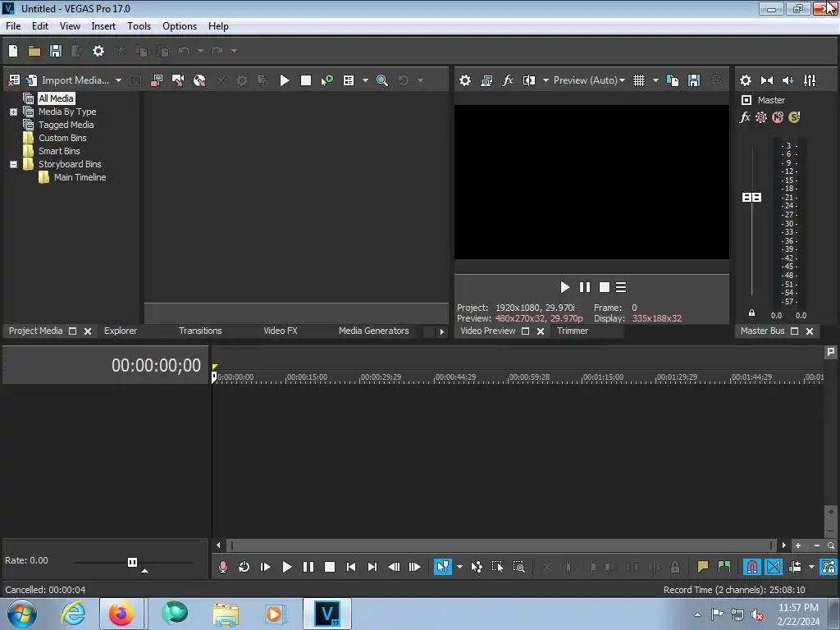The width and height of the screenshot is (840, 630).
Task: Adjust the playback Rate slider
Action: tap(132, 562)
